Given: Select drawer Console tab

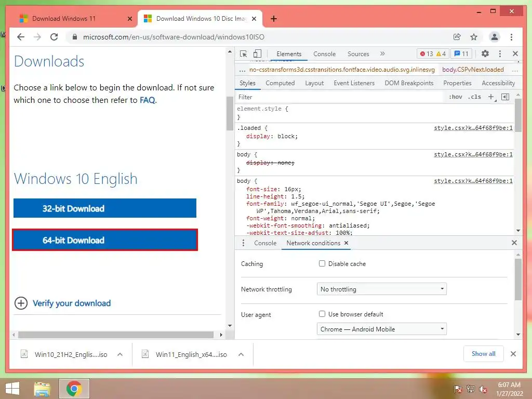Looking at the screenshot, I should (265, 243).
